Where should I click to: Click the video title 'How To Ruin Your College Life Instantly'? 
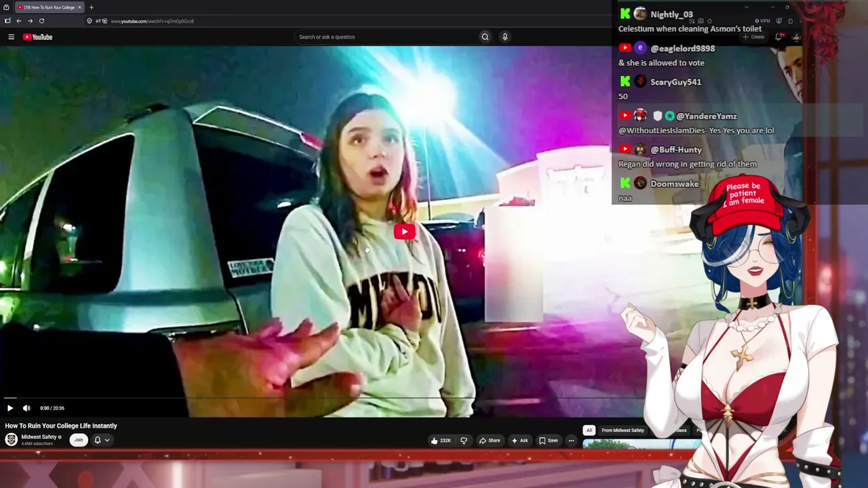(x=61, y=426)
